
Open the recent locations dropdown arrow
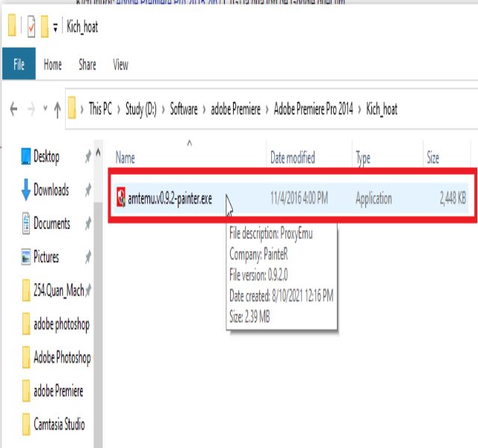click(46, 108)
